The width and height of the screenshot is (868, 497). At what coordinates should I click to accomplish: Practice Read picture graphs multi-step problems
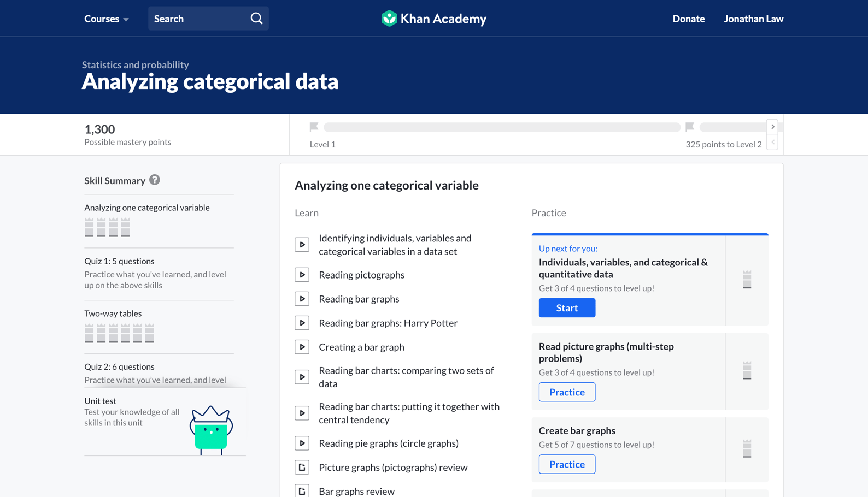coord(567,392)
